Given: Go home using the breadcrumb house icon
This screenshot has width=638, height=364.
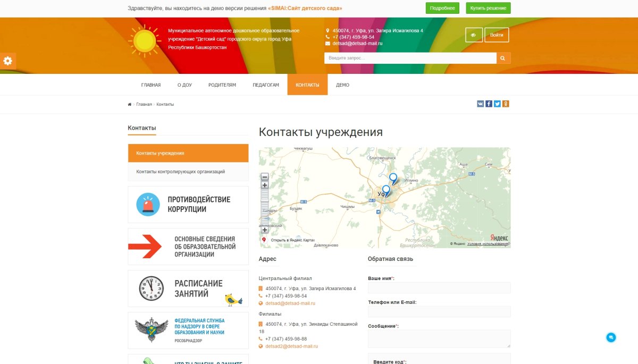Looking at the screenshot, I should (x=129, y=104).
